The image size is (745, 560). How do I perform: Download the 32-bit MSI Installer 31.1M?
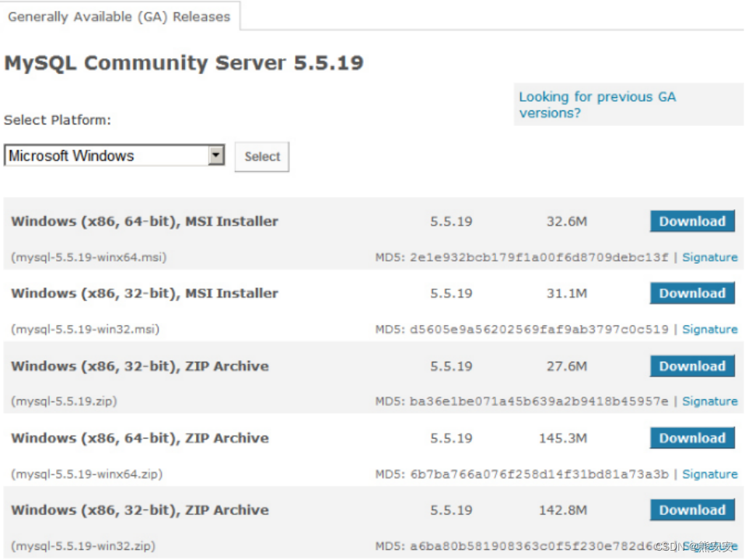coord(692,293)
